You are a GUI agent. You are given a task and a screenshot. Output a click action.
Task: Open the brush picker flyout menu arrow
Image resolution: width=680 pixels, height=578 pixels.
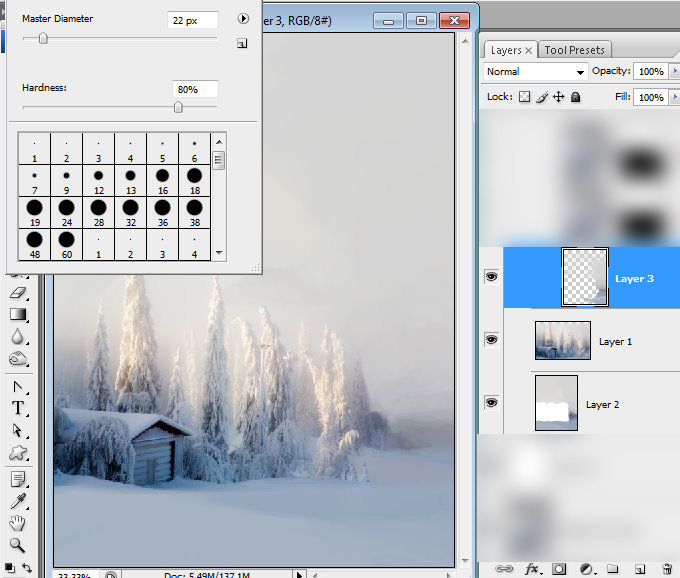pos(243,19)
